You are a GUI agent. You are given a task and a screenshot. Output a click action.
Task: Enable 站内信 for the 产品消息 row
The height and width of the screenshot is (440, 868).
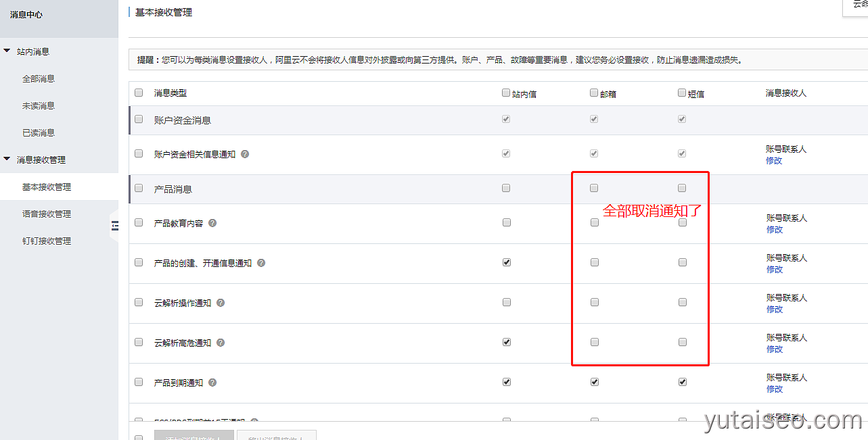click(x=506, y=188)
